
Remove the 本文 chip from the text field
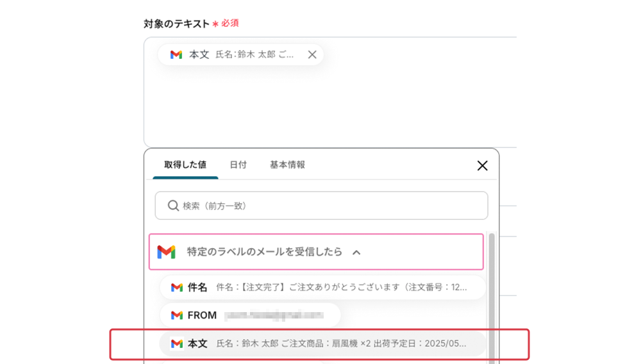(312, 55)
